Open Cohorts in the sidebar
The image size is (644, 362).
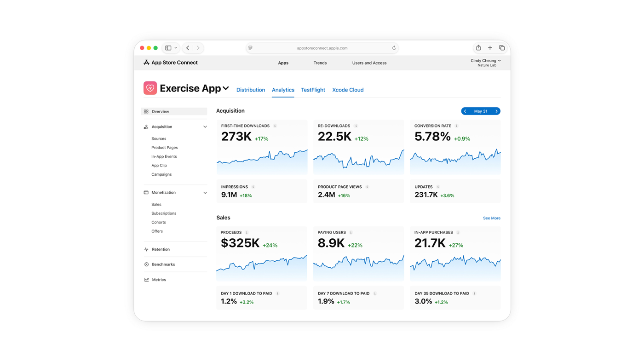[x=159, y=222]
